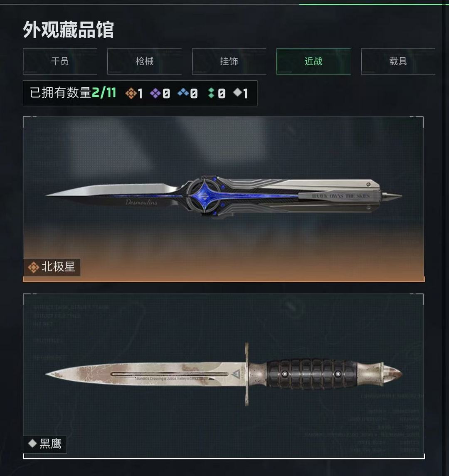Click the blue rare rarity counter icon
The height and width of the screenshot is (476, 449).
[x=183, y=92]
